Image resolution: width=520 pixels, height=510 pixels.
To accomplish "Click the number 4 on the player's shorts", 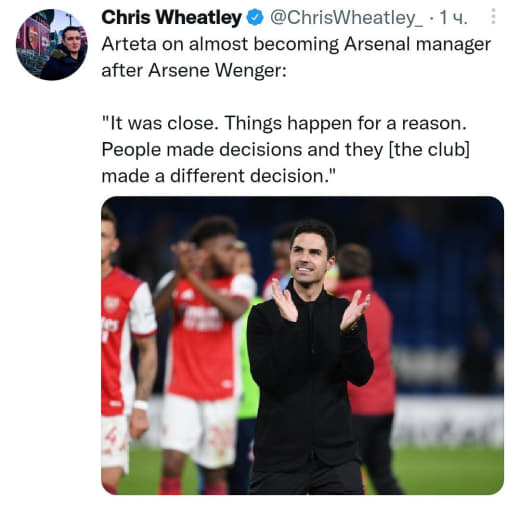I will (111, 437).
